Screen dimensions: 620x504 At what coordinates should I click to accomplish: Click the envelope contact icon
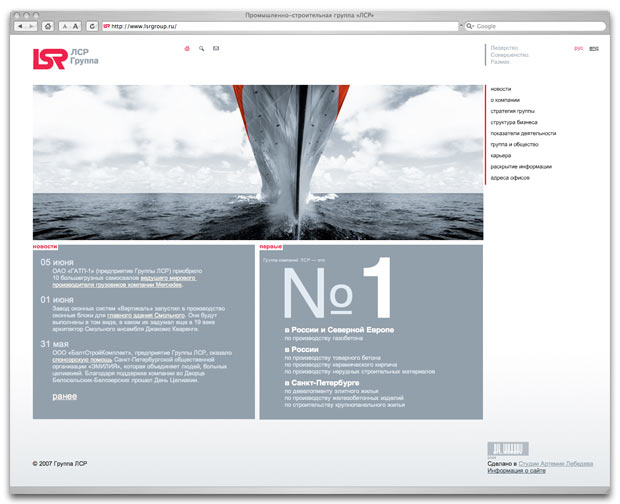point(216,48)
